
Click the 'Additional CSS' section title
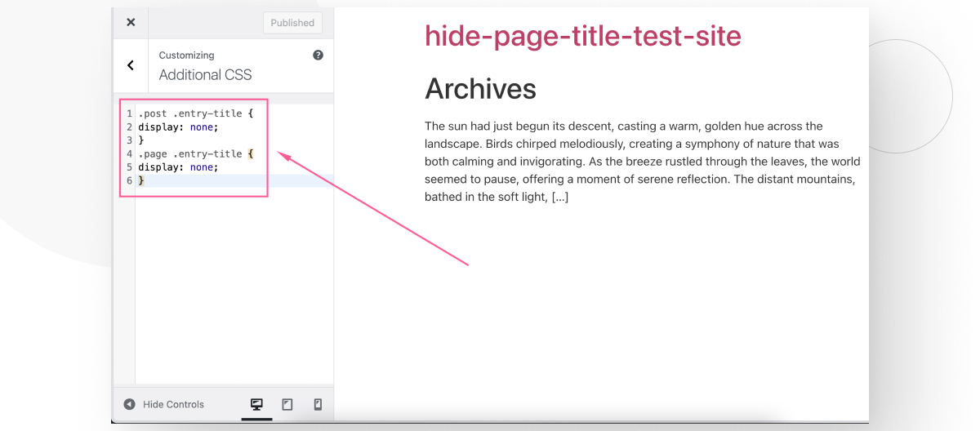205,74
